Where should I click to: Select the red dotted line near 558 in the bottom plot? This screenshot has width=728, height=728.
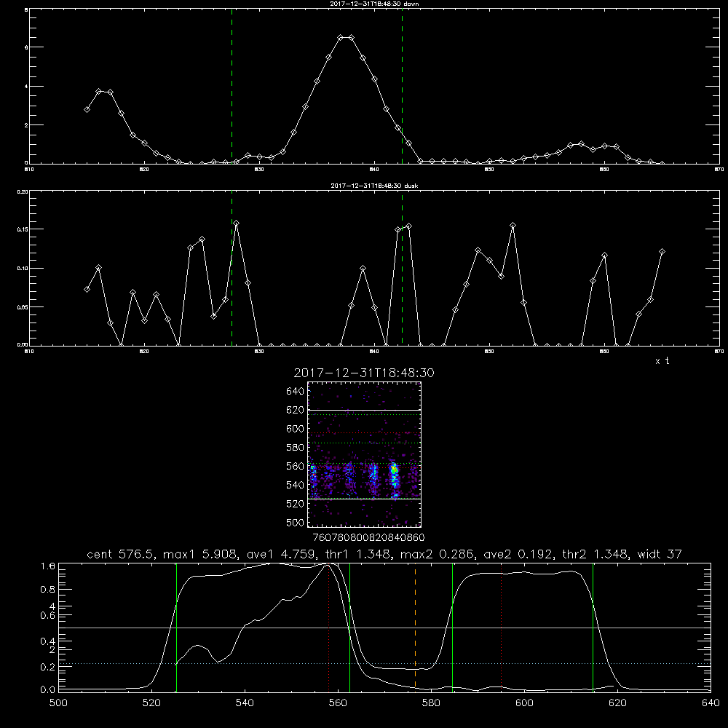tap(329, 627)
